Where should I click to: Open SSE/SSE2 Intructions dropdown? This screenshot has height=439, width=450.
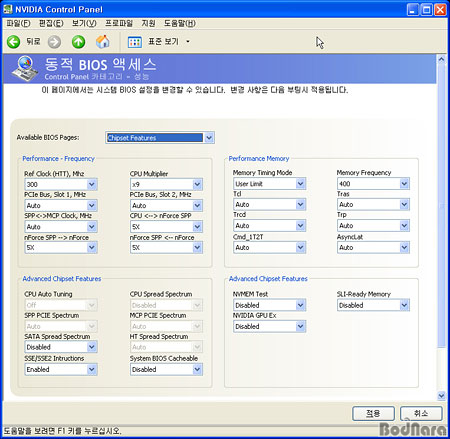tap(92, 369)
